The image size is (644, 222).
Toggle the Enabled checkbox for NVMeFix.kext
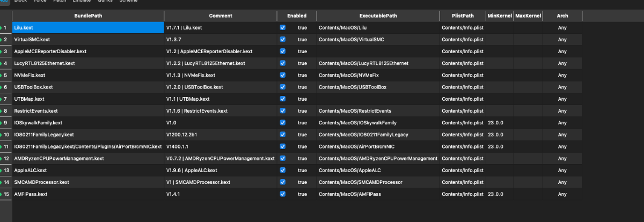[282, 75]
